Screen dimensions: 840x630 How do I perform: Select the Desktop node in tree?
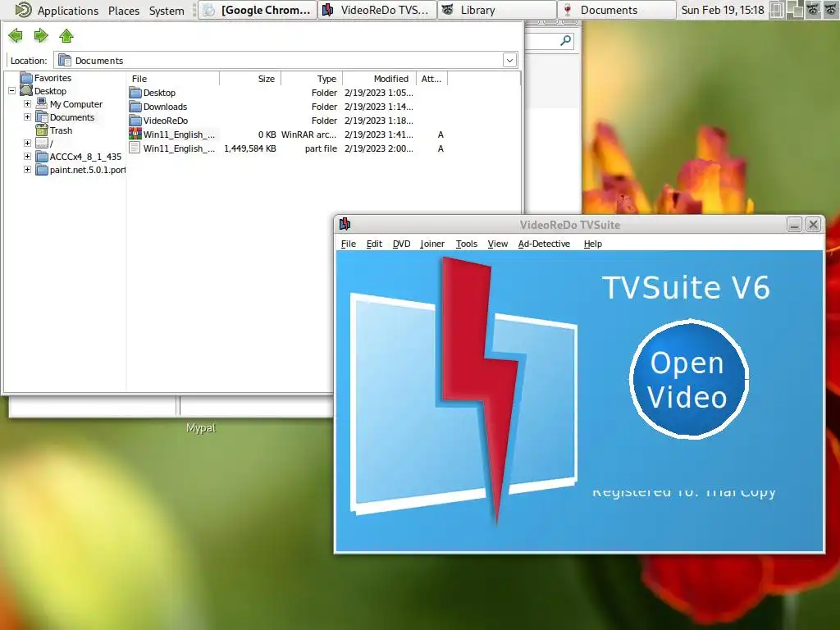50,91
